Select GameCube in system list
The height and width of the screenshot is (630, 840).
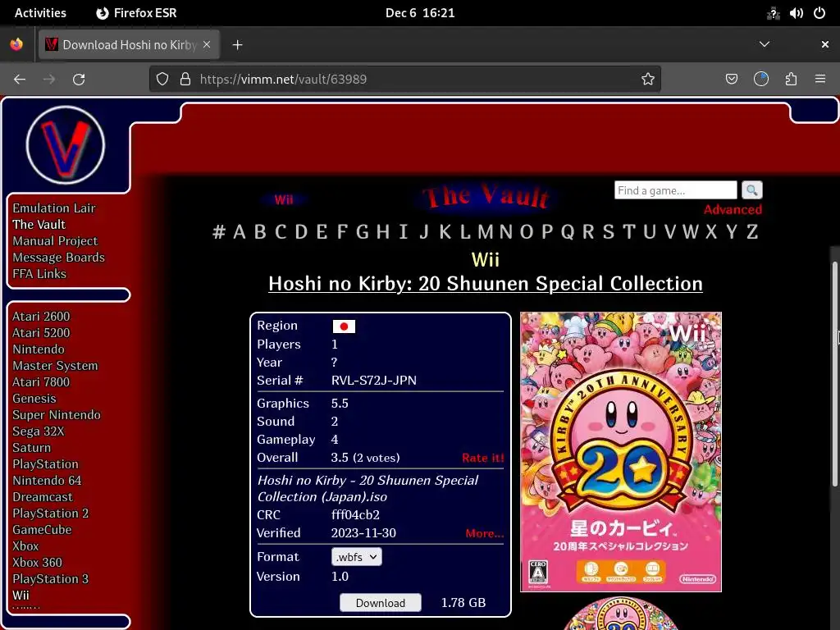coord(43,529)
